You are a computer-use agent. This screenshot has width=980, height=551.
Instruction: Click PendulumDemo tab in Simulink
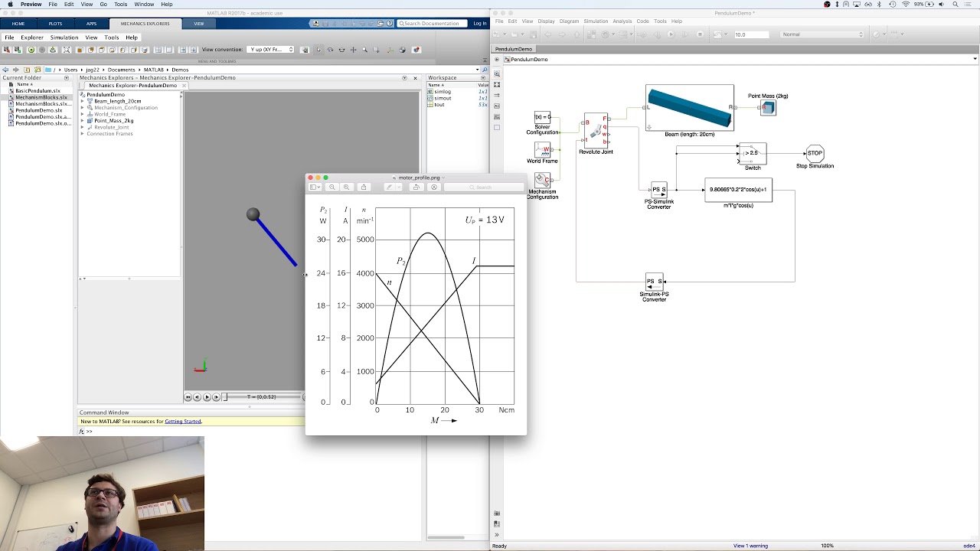(x=514, y=49)
